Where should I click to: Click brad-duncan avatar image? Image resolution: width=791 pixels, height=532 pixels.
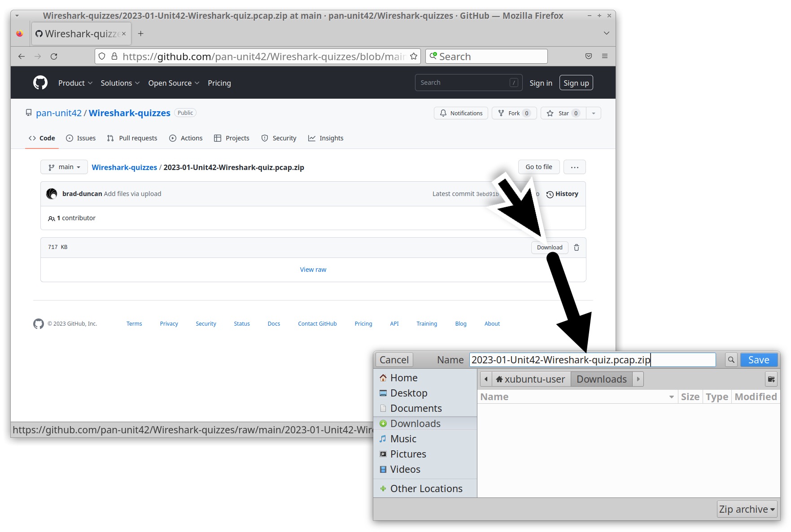52,194
